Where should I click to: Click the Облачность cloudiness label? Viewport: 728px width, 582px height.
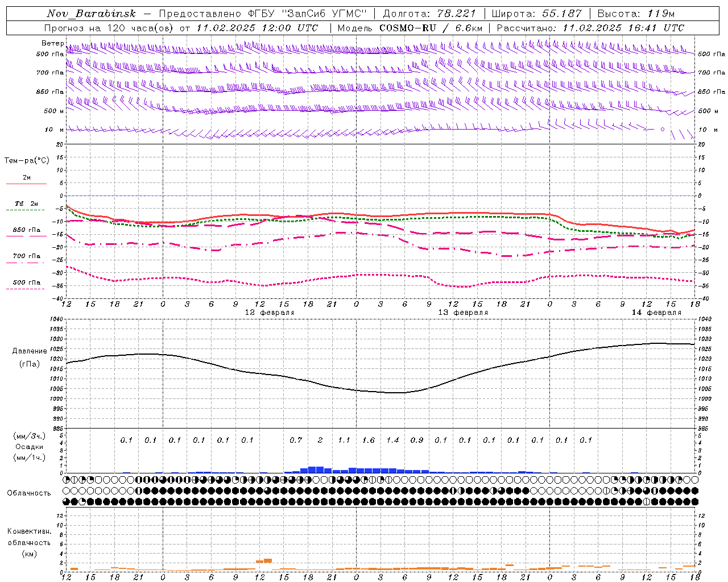[x=29, y=493]
